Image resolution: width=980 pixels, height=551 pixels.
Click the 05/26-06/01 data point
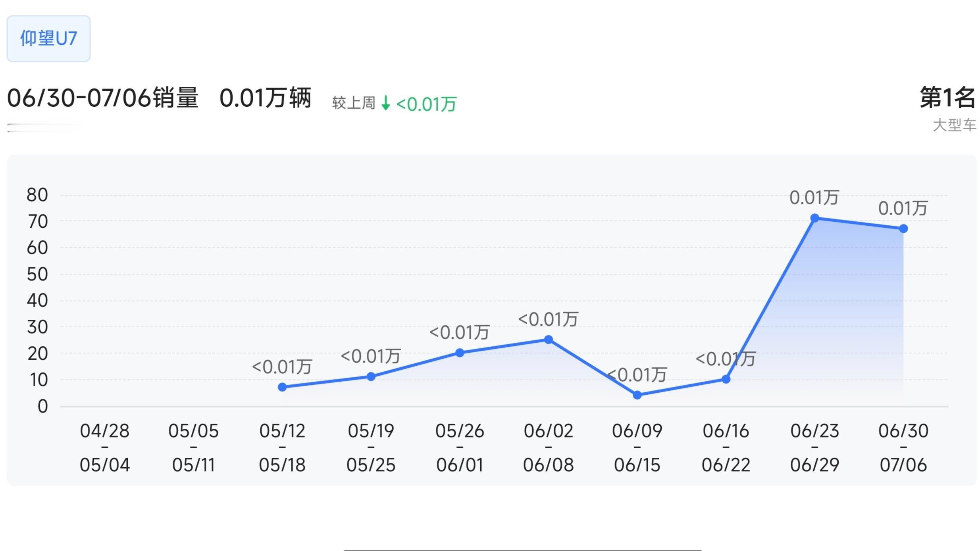point(460,353)
